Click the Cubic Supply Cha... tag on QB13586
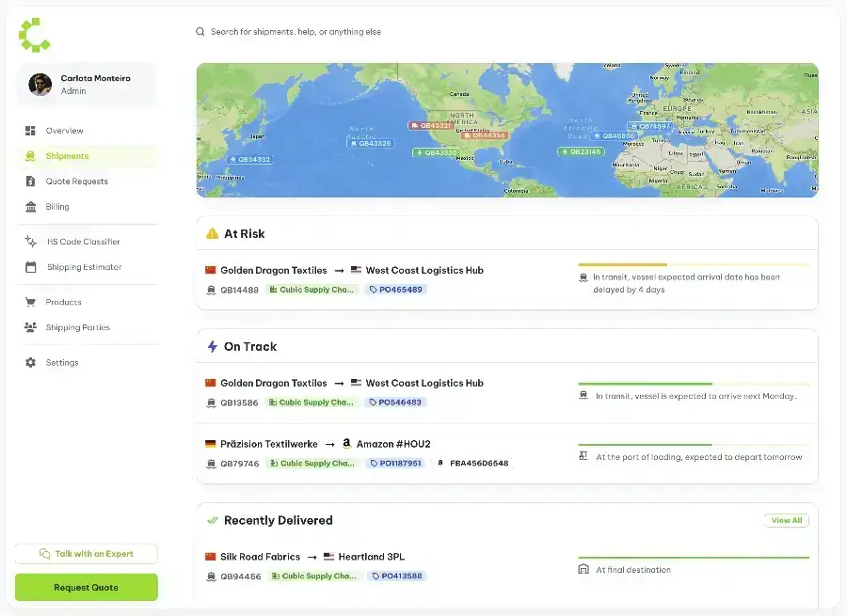The height and width of the screenshot is (616, 847). pos(312,403)
